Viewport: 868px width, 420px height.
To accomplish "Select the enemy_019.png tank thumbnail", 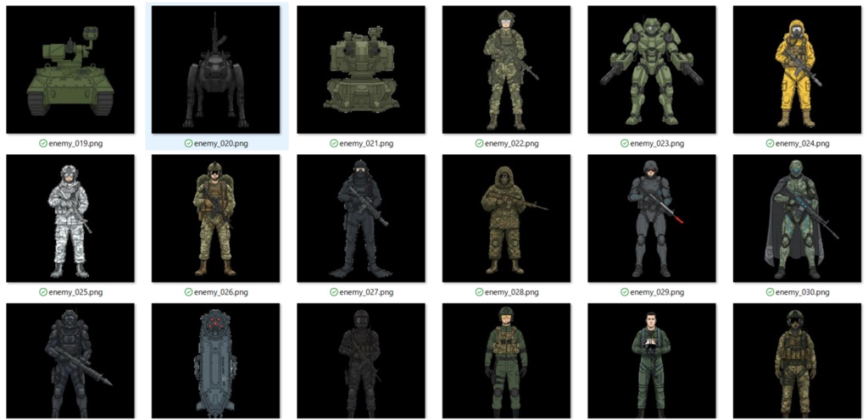I will (70, 69).
